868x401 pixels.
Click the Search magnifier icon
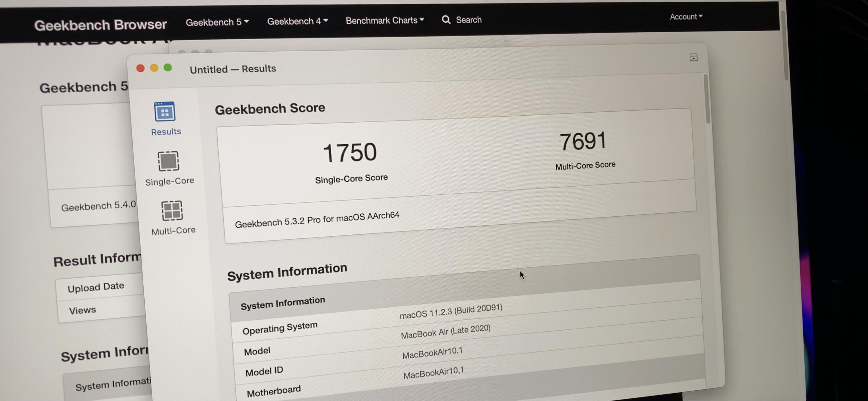pos(446,20)
